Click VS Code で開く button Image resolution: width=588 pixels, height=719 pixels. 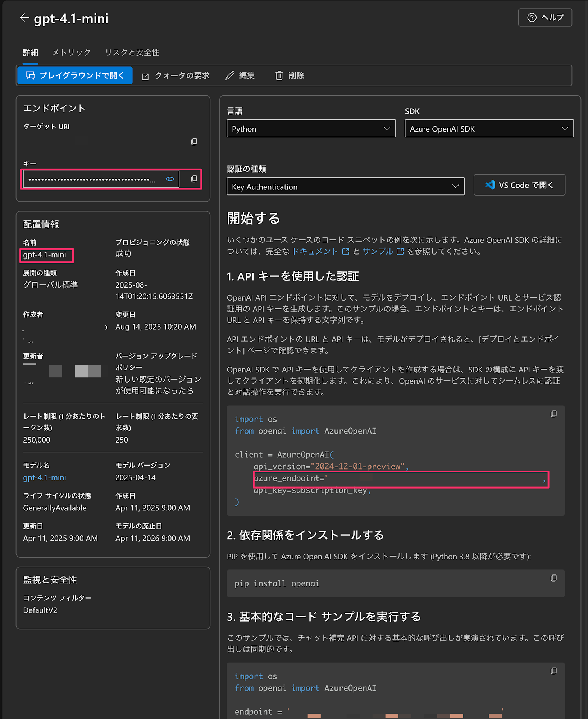pyautogui.click(x=519, y=185)
